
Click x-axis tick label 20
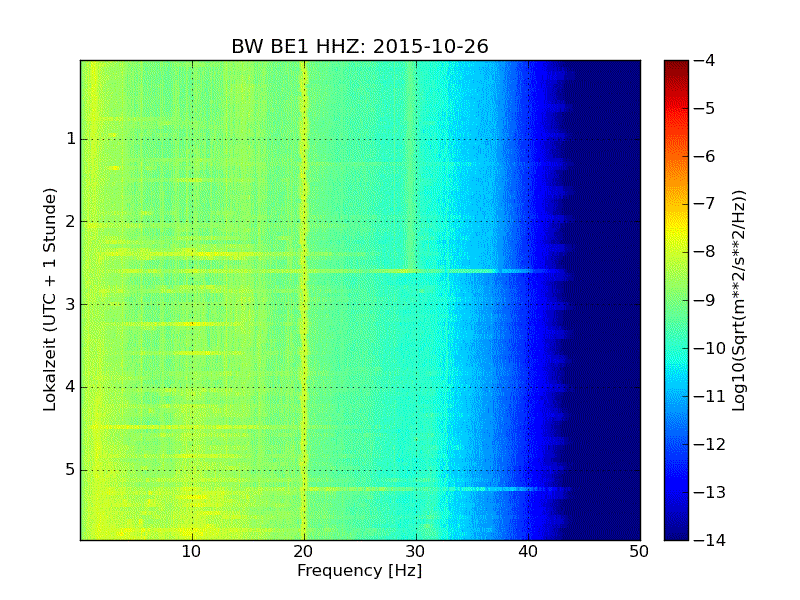pos(304,552)
